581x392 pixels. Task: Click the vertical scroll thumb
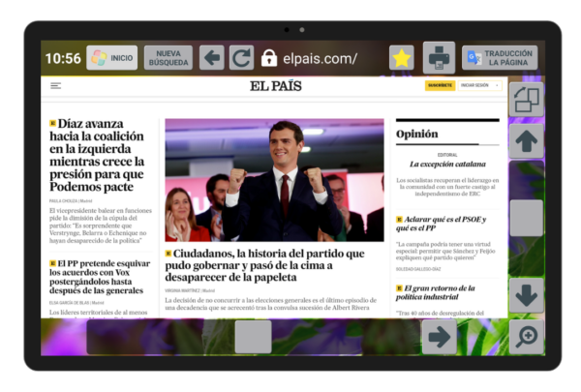[x=526, y=218]
